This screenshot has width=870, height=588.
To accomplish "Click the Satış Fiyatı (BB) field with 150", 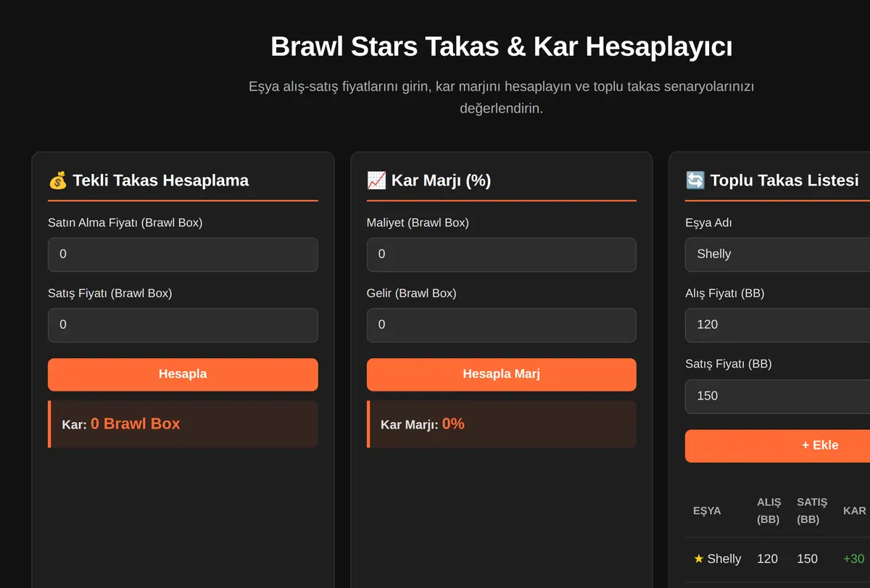I will click(777, 396).
